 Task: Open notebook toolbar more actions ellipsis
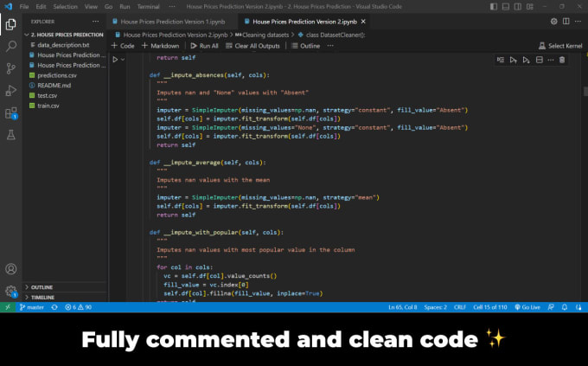coord(330,46)
